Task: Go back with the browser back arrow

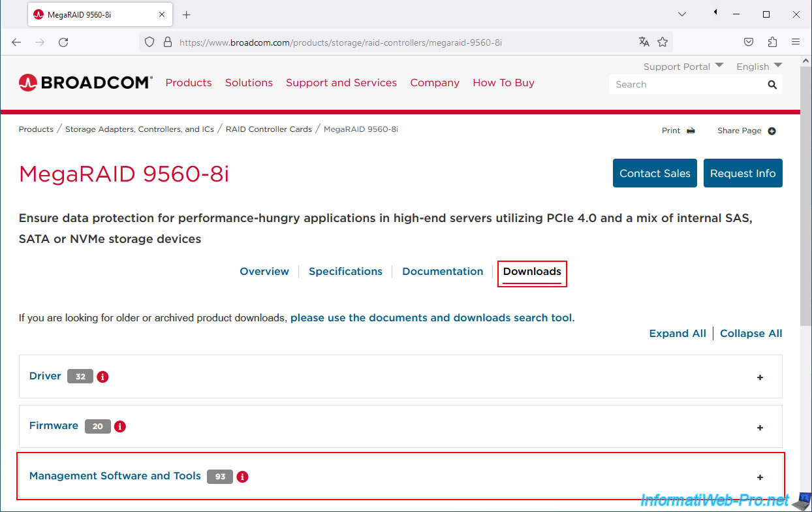Action: (16, 42)
